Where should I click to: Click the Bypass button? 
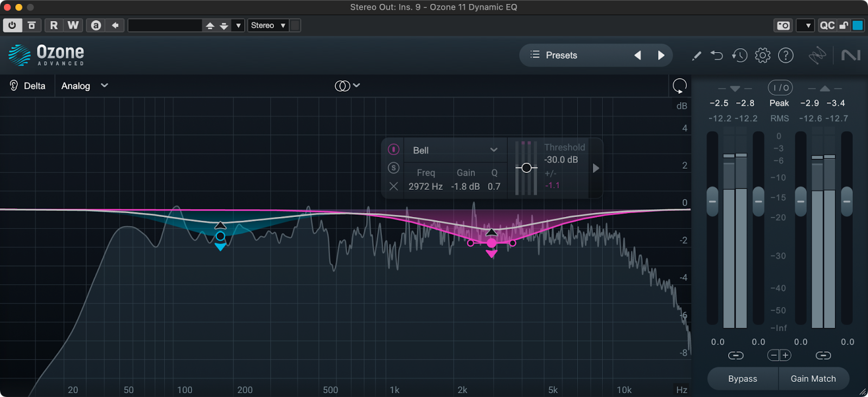point(742,379)
